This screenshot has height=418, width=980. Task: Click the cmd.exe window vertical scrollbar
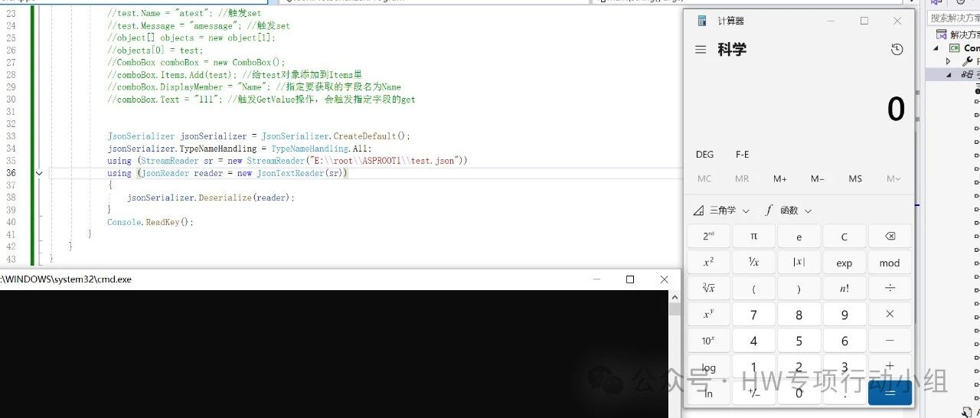[x=675, y=354]
